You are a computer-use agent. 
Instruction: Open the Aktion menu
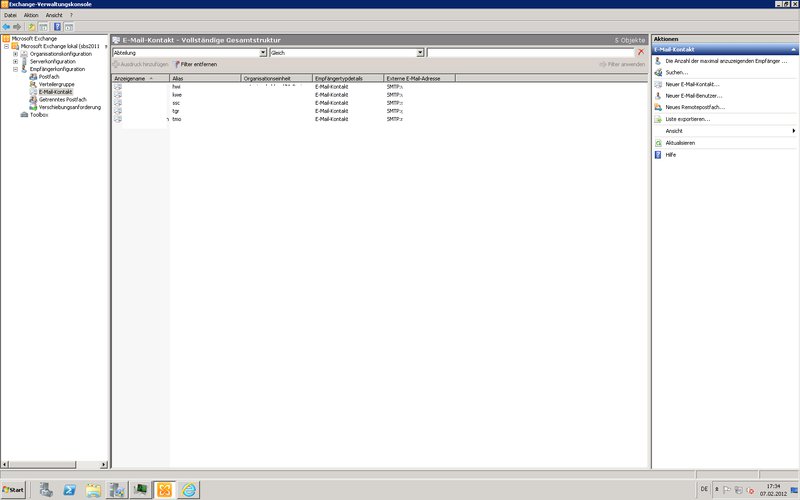(x=31, y=15)
